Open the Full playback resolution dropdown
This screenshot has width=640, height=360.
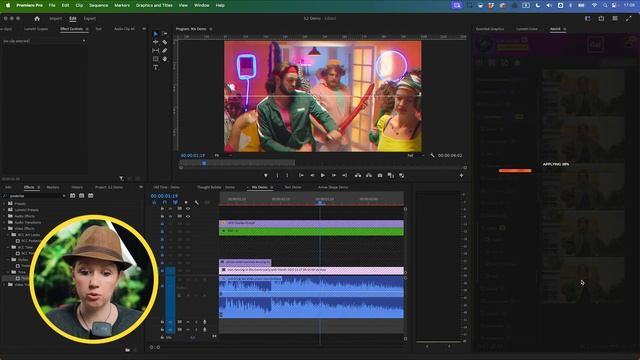[x=416, y=156]
